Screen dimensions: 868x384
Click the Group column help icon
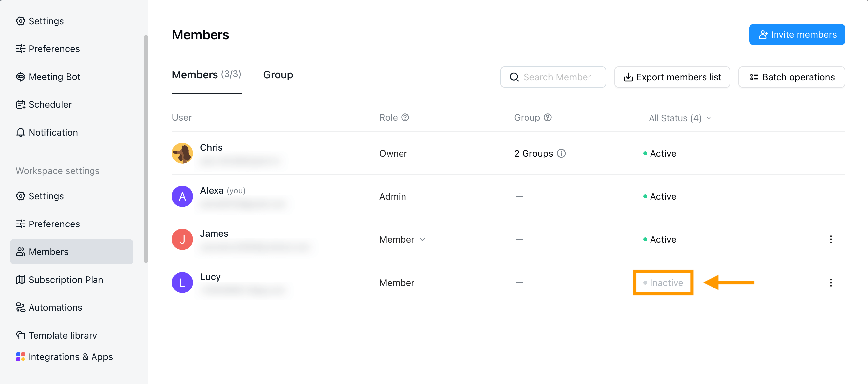tap(548, 117)
